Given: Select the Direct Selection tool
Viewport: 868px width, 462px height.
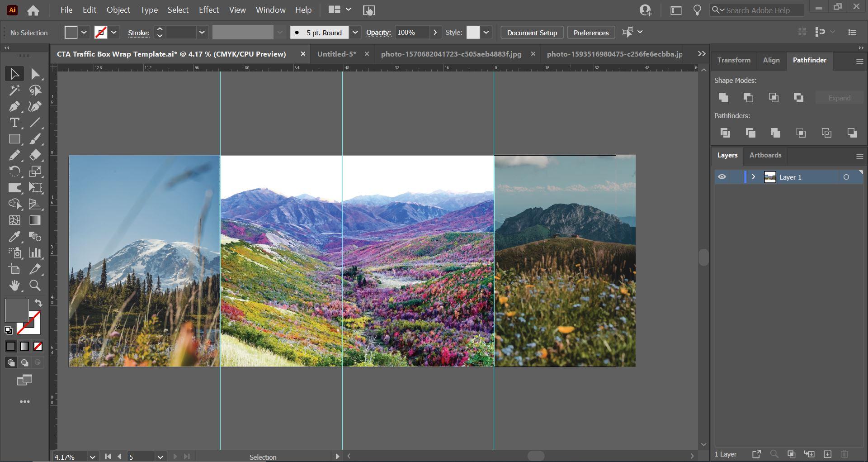Looking at the screenshot, I should (x=35, y=74).
